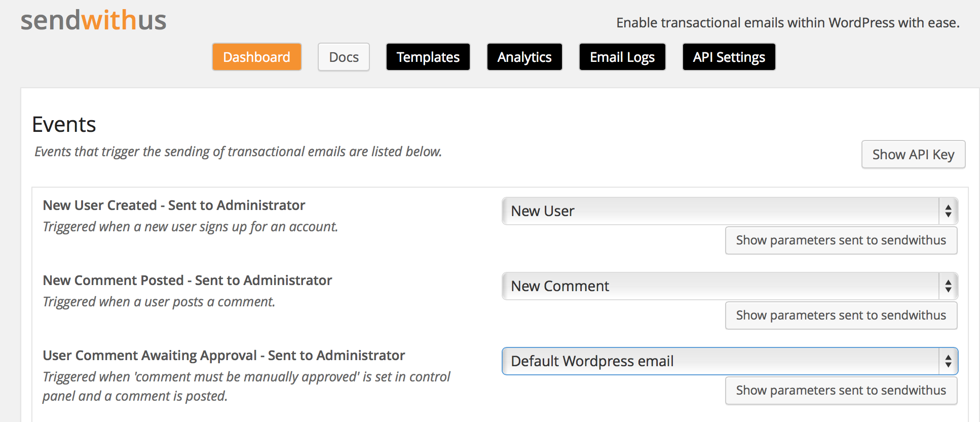
Task: Click the Show API Key button
Action: tap(913, 154)
